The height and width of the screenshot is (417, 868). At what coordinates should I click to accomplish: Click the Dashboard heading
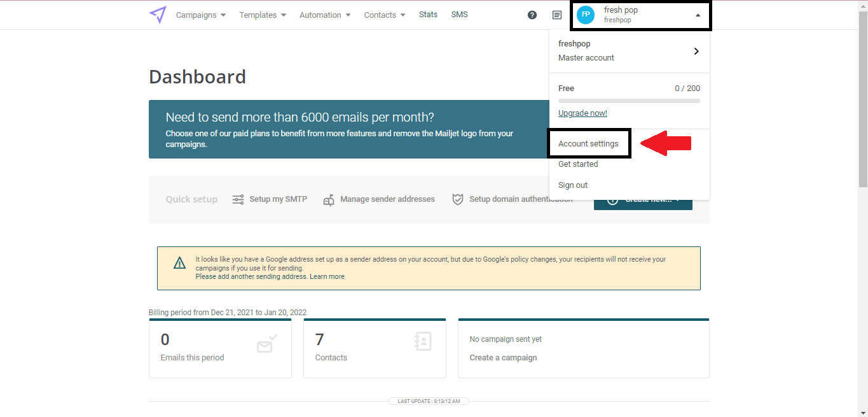tap(197, 77)
